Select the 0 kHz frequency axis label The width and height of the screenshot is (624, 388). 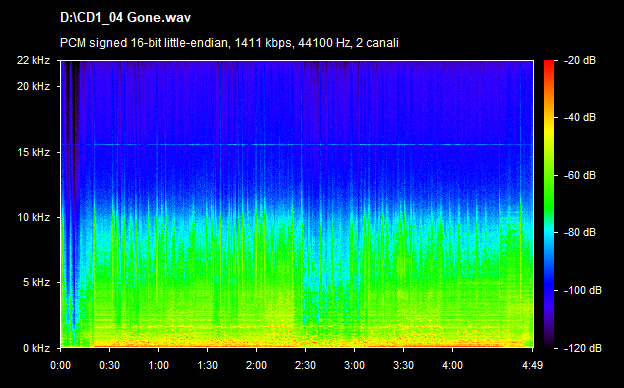pos(36,348)
